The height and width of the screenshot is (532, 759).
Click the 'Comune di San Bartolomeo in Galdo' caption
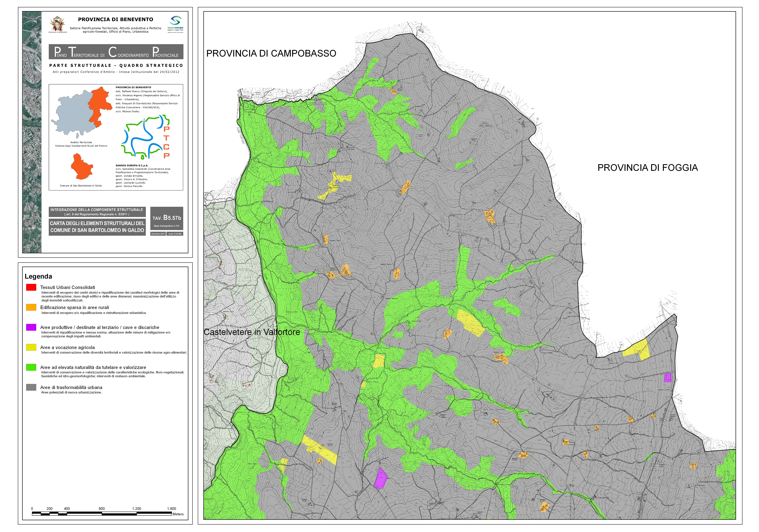point(81,186)
